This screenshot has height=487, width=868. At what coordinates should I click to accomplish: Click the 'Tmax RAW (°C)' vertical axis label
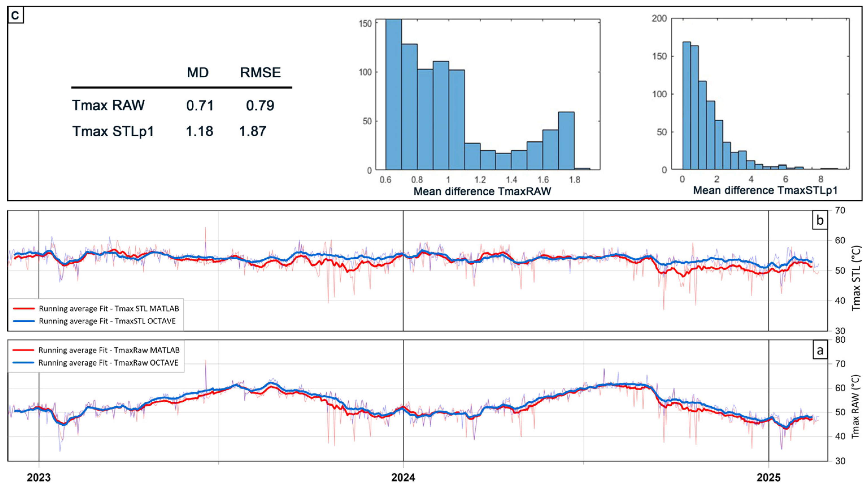coord(856,407)
